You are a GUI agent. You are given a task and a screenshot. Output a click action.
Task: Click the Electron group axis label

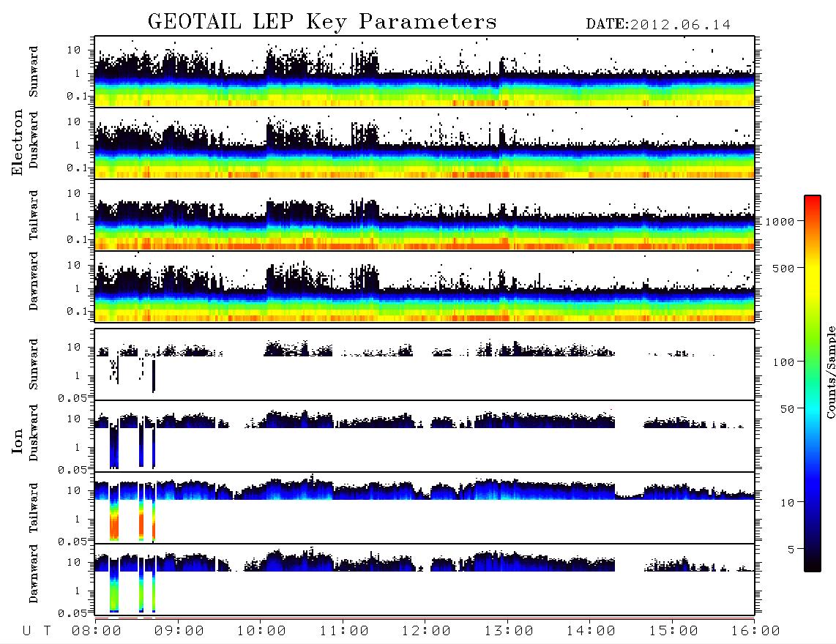click(17, 143)
